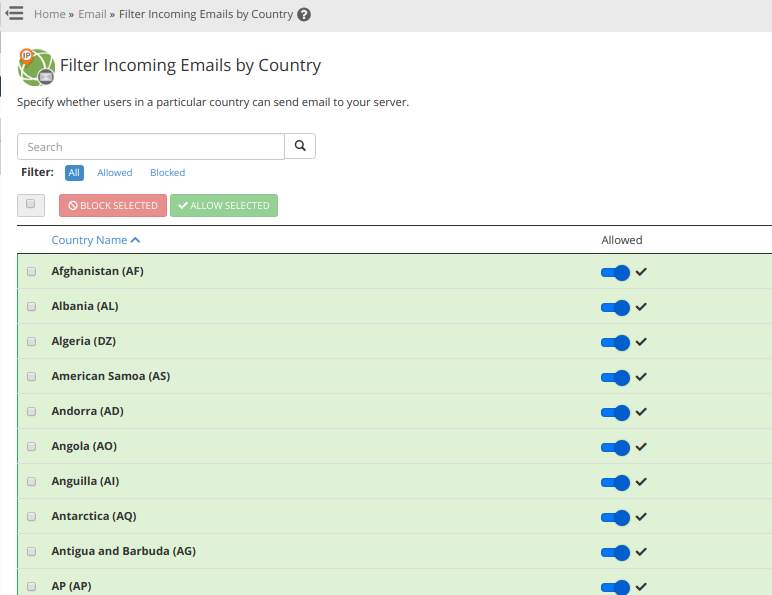Go to Email in the breadcrumb
This screenshot has height=595, width=772.
(92, 15)
